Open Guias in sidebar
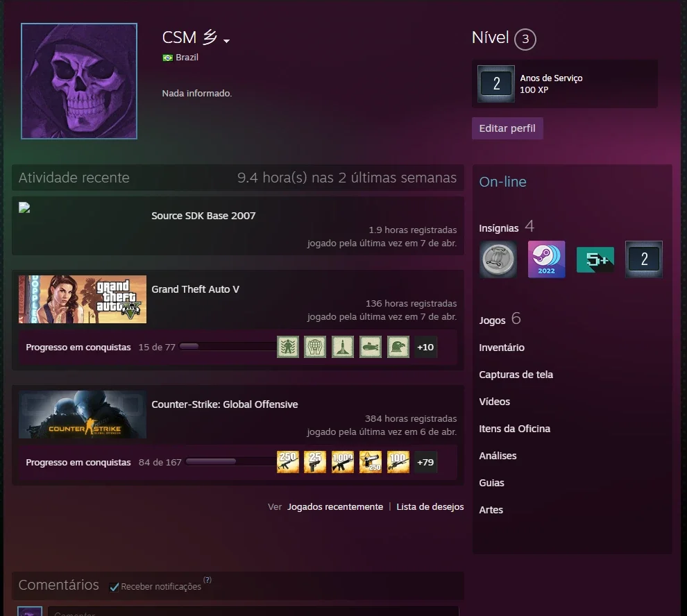The image size is (687, 616). tap(491, 483)
